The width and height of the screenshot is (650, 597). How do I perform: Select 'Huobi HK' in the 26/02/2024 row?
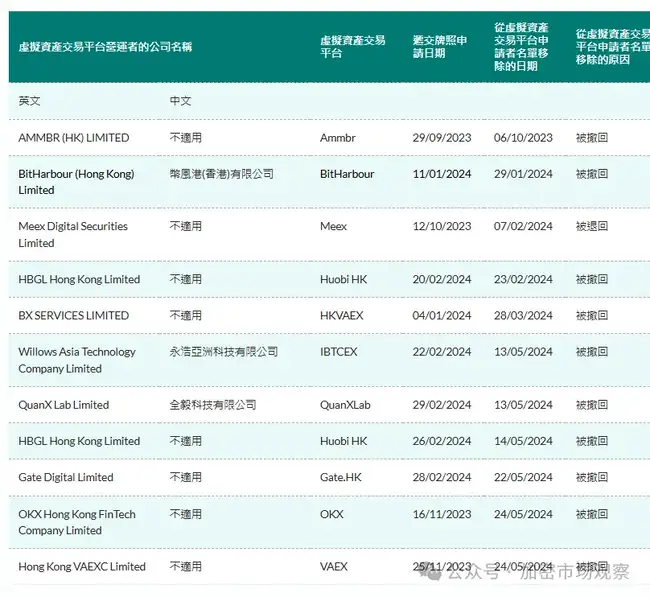(344, 441)
